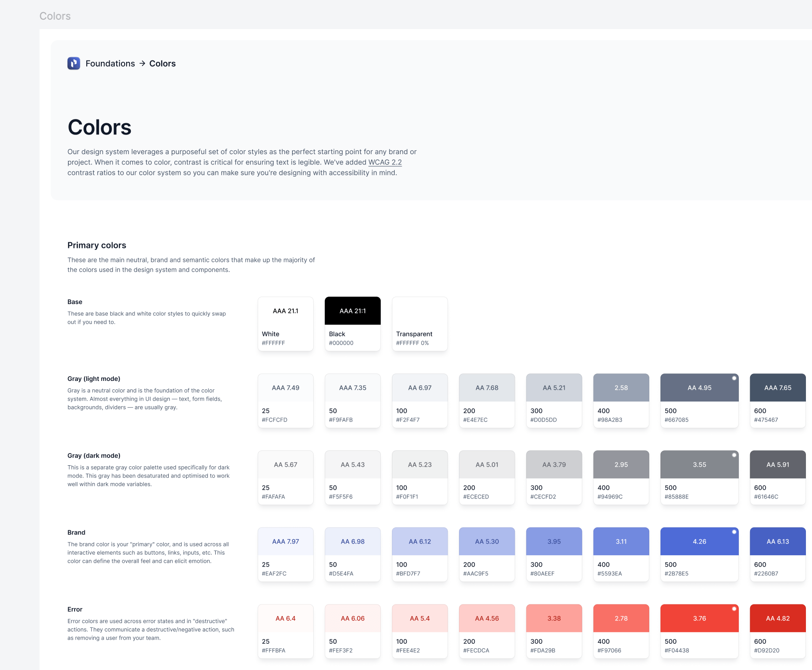Screen dimensions: 812x670
Task: Select brand swatch #5593EA
Action: (621, 554)
